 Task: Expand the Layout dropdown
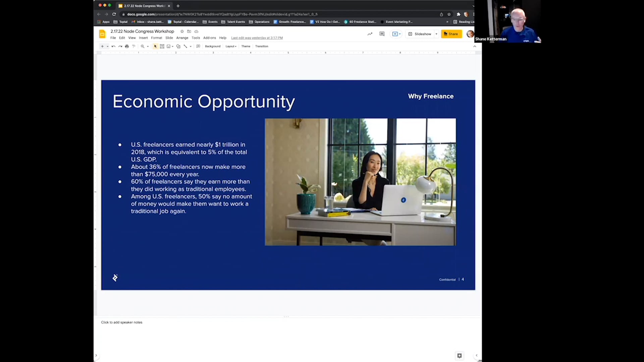[231, 46]
